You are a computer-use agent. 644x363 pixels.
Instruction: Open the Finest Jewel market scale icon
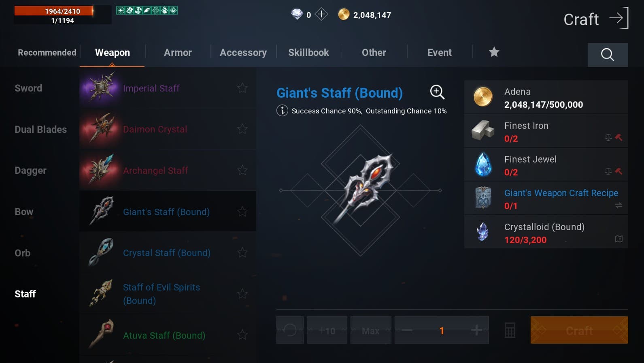click(608, 171)
